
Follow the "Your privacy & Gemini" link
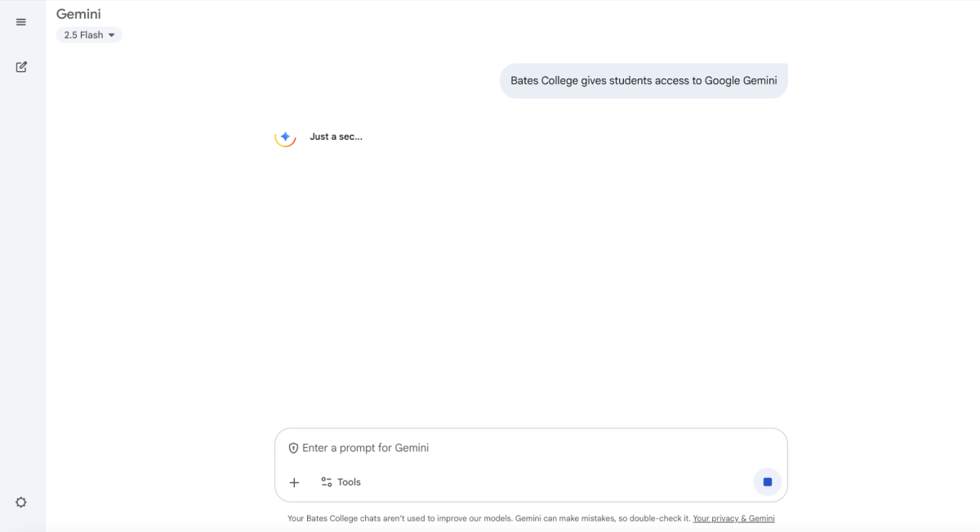point(733,518)
